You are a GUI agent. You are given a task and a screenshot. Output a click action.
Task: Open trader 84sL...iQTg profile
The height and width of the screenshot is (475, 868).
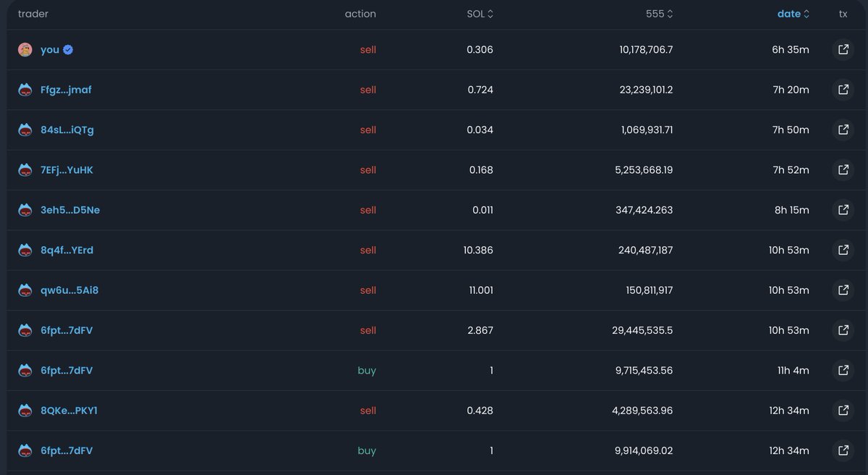click(x=67, y=130)
